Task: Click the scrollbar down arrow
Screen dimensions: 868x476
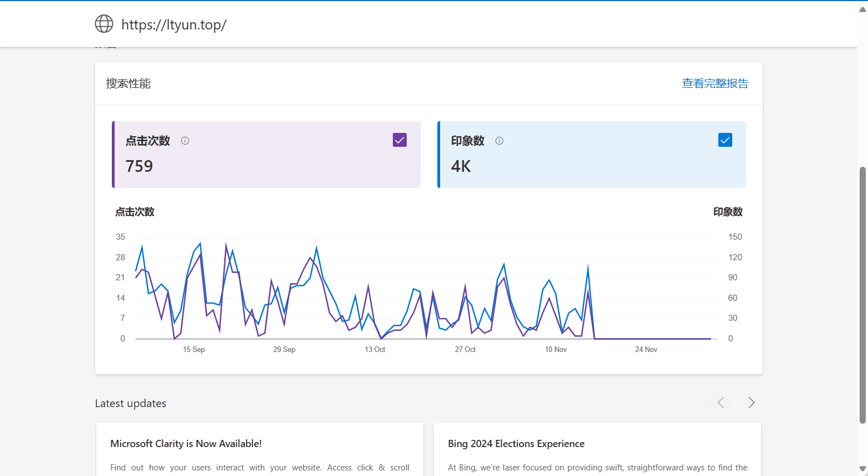Action: point(862,469)
